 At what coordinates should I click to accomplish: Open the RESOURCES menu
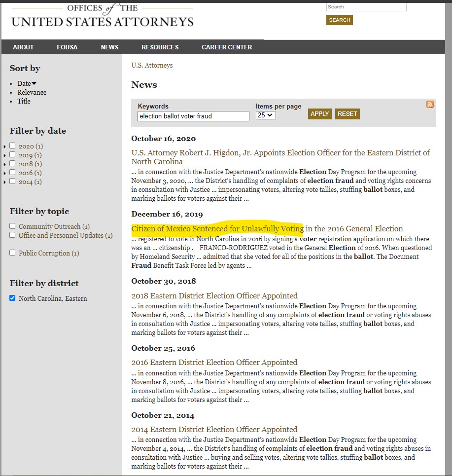(x=160, y=47)
